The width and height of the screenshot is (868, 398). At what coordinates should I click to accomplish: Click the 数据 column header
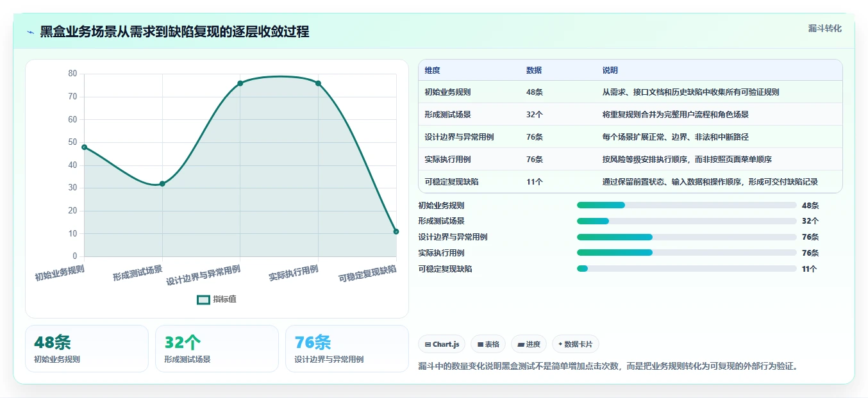click(x=534, y=70)
